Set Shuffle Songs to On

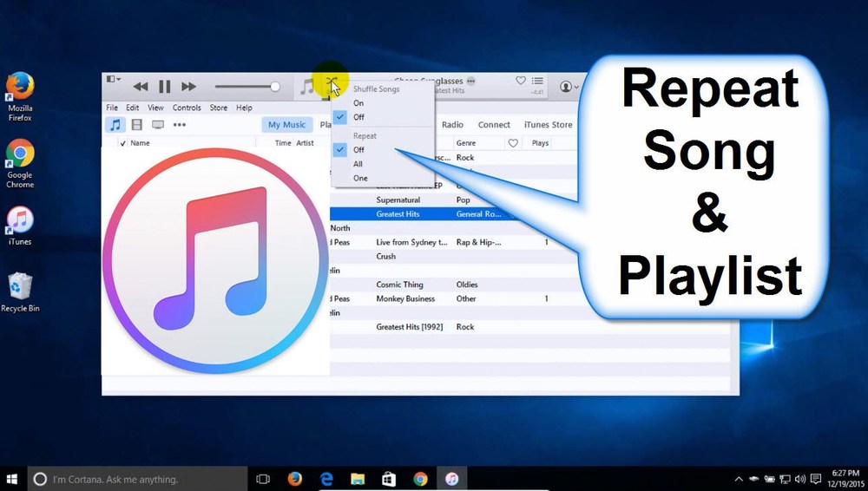click(358, 103)
